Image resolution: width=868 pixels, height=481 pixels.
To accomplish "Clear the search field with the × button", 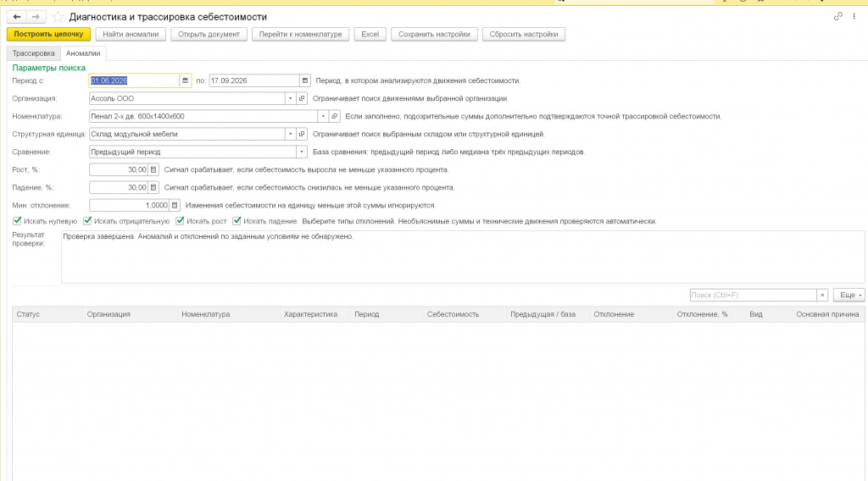I will (822, 296).
